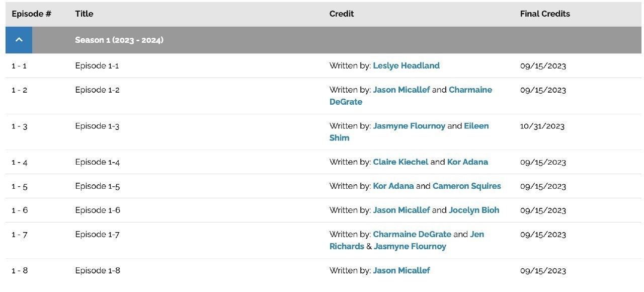Click the Title column header
Image resolution: width=644 pixels, height=292 pixels.
click(x=84, y=14)
